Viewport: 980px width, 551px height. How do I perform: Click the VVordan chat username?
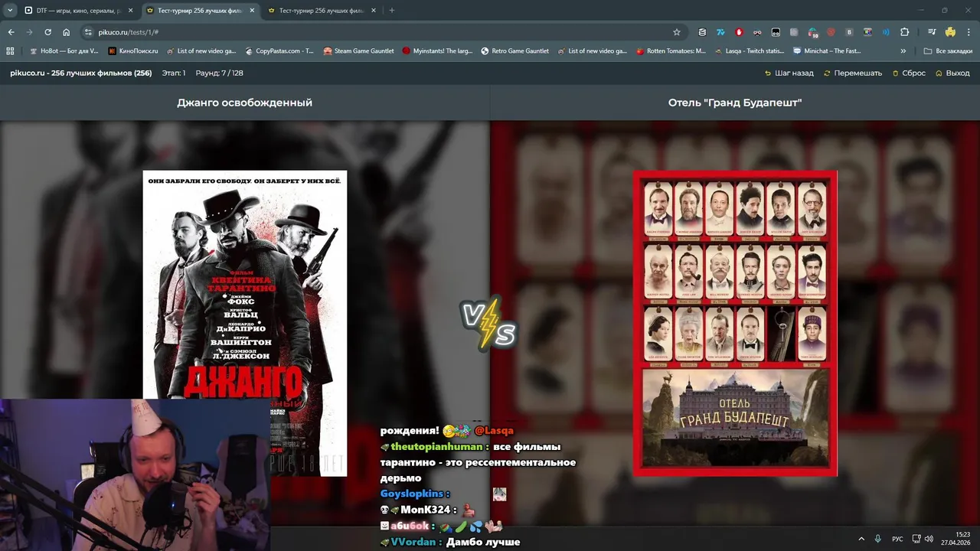click(x=415, y=542)
